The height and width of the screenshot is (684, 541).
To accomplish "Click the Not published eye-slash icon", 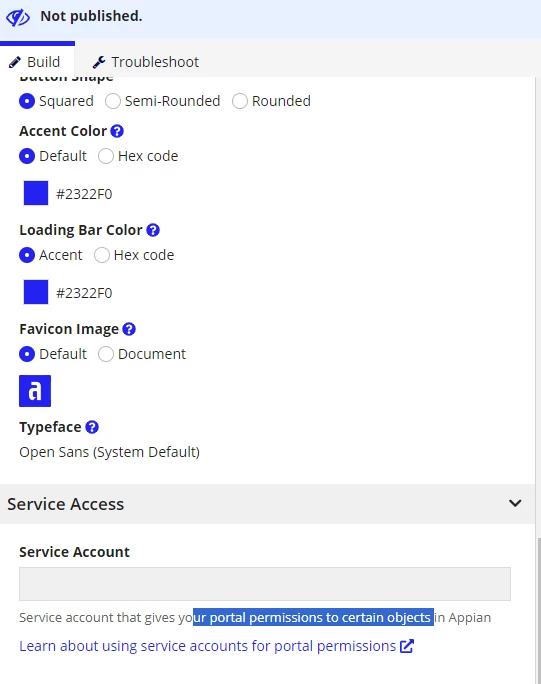I will tap(18, 17).
